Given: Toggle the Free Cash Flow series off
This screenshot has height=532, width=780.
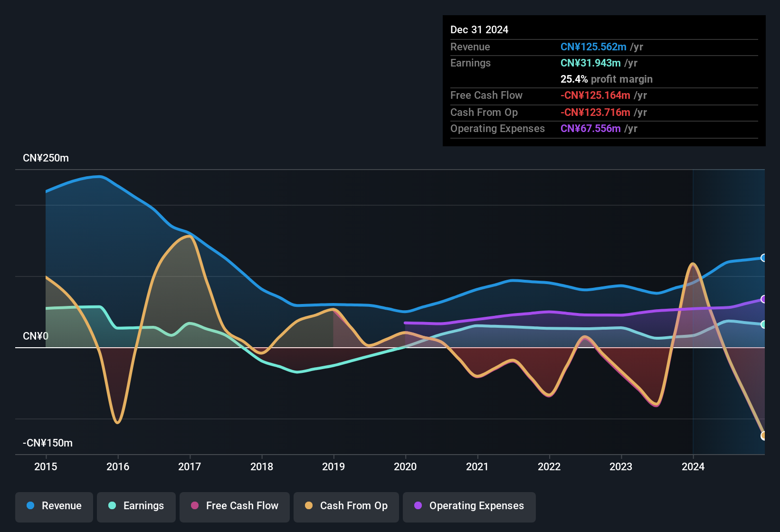Looking at the screenshot, I should pyautogui.click(x=234, y=506).
